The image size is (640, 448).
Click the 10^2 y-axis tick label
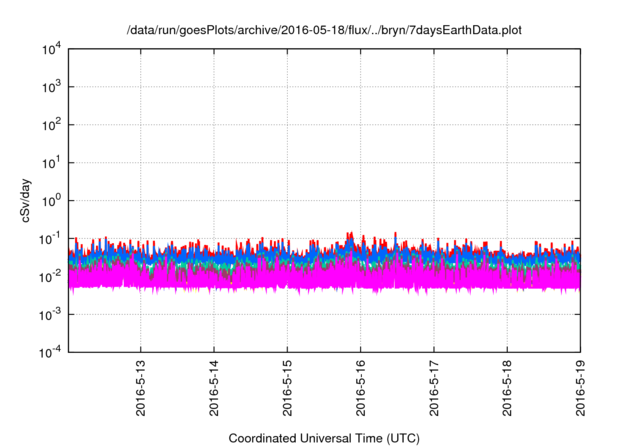pyautogui.click(x=50, y=125)
